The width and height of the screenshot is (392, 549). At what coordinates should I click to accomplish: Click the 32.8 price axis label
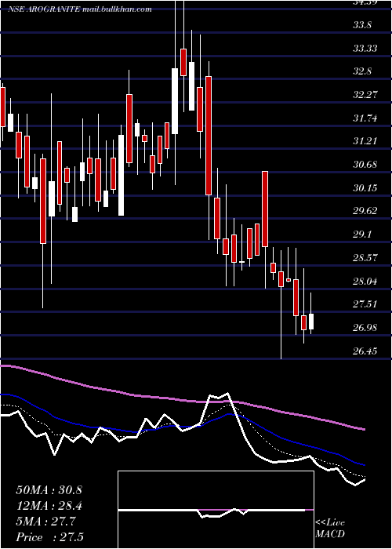point(362,71)
